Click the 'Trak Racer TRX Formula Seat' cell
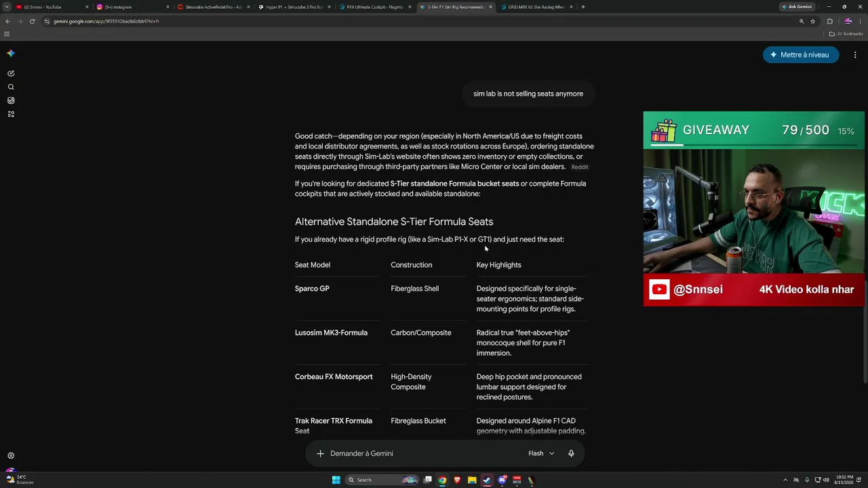The width and height of the screenshot is (868, 488). tap(334, 426)
